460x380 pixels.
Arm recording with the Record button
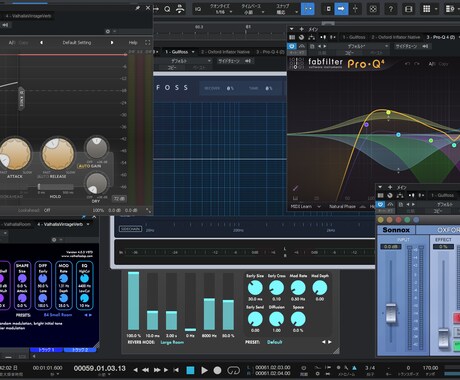pos(217,370)
